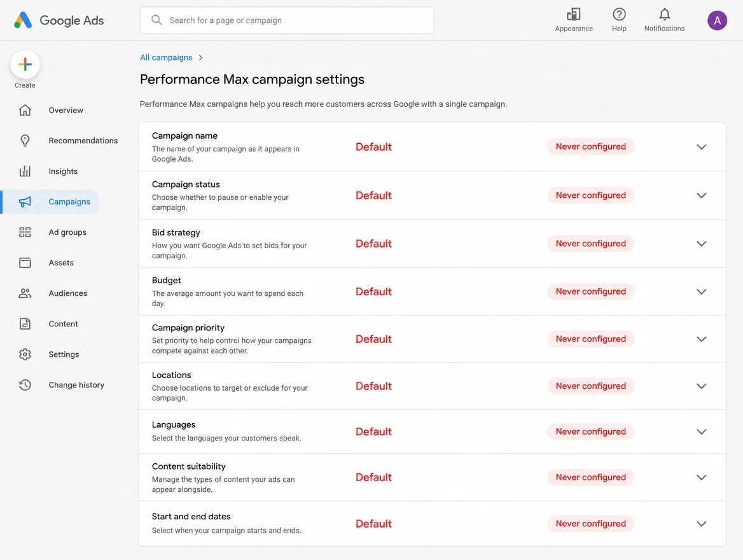Click the Default value for Start and end dates
743x560 pixels.
tap(373, 524)
